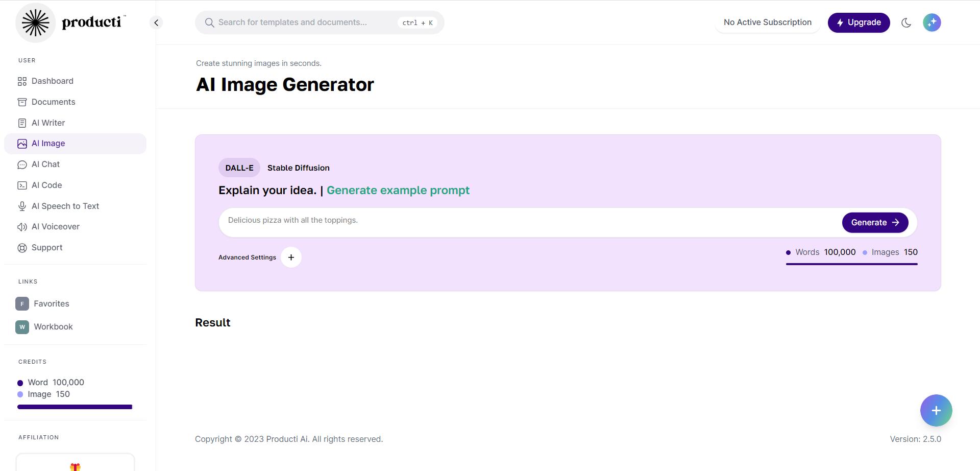Expand Advanced Settings plus button
980x471 pixels.
click(291, 257)
